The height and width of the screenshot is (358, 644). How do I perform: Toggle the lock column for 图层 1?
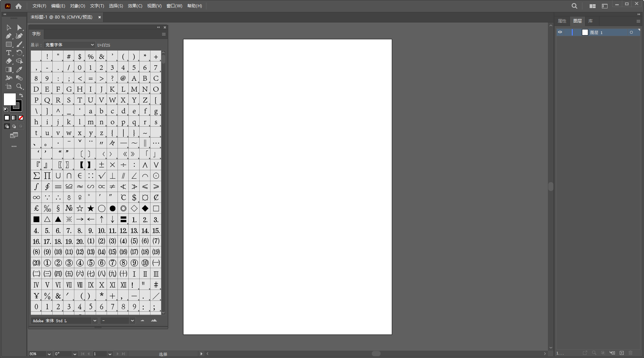[567, 32]
